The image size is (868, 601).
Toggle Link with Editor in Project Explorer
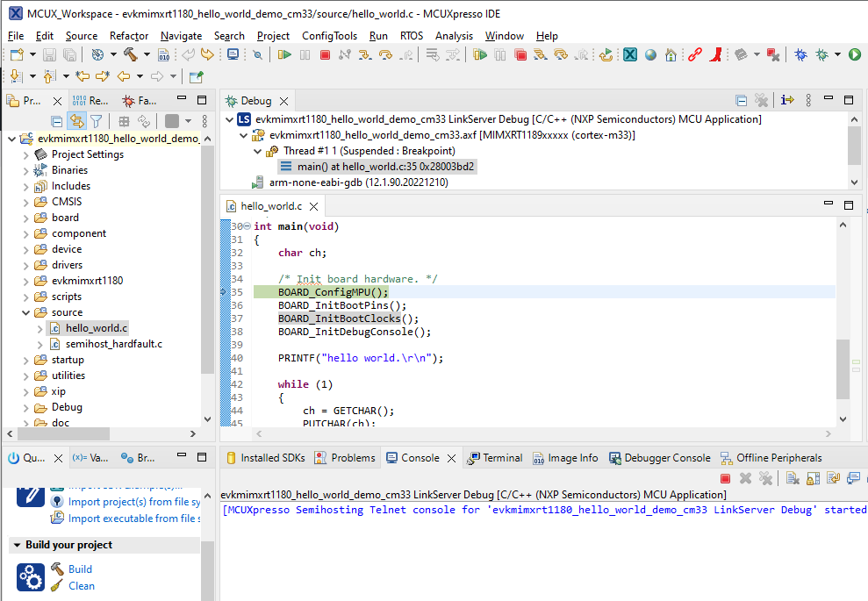[76, 121]
